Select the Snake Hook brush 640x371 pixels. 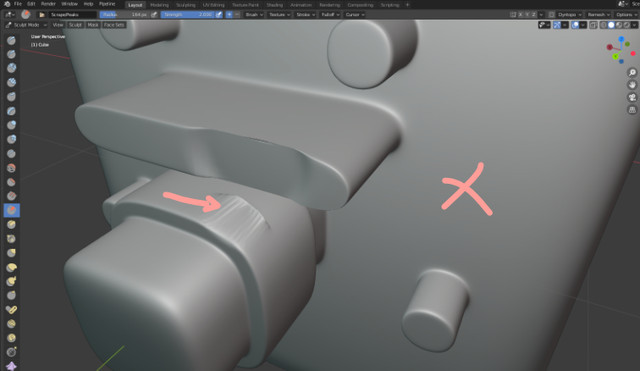(11, 281)
